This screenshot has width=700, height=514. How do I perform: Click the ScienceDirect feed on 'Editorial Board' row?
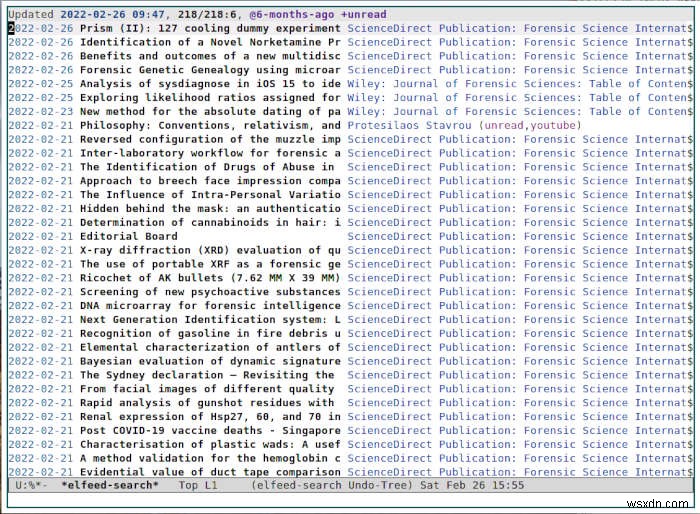coord(520,236)
